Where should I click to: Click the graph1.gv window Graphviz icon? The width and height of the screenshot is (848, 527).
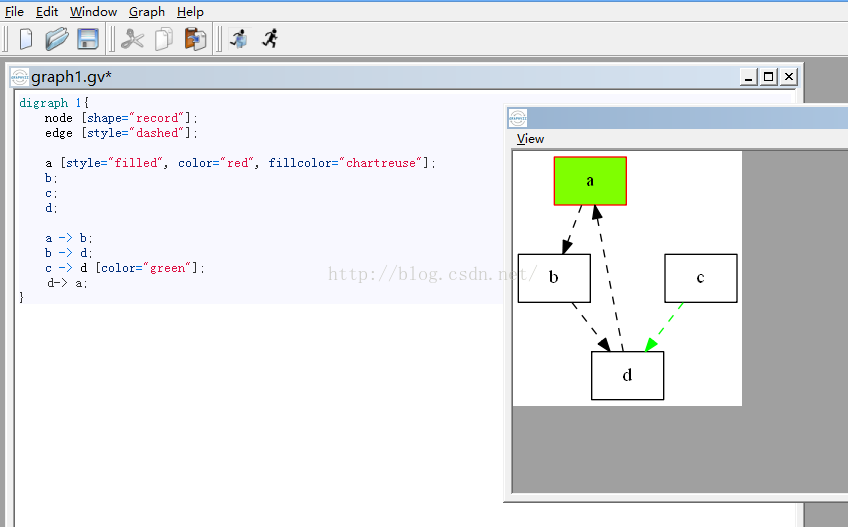click(x=19, y=77)
